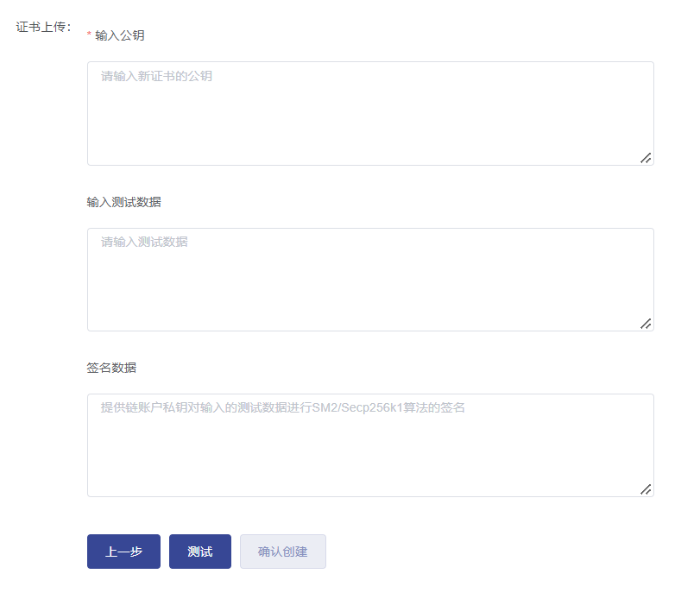Click the 测试 button to validate the signature
This screenshot has width=700, height=599.
click(x=199, y=551)
